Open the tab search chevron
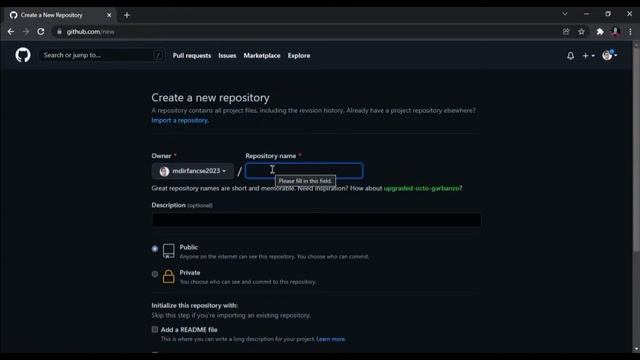Image resolution: width=640 pixels, height=360 pixels. click(x=565, y=14)
